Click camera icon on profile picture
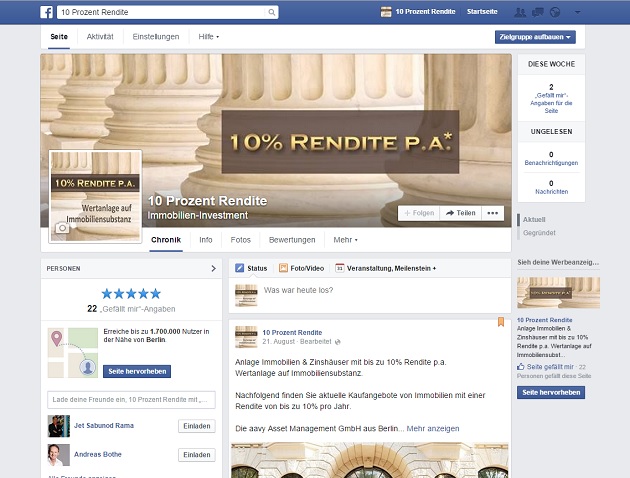The image size is (630, 478). pyautogui.click(x=62, y=228)
